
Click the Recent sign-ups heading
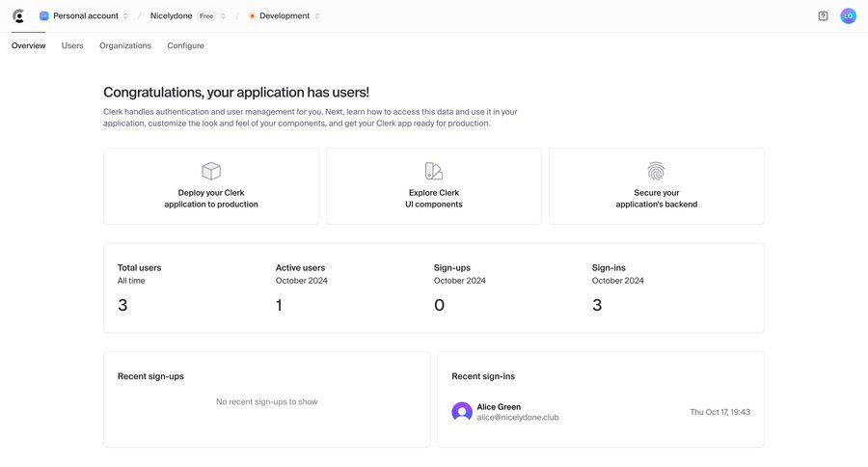(x=150, y=376)
